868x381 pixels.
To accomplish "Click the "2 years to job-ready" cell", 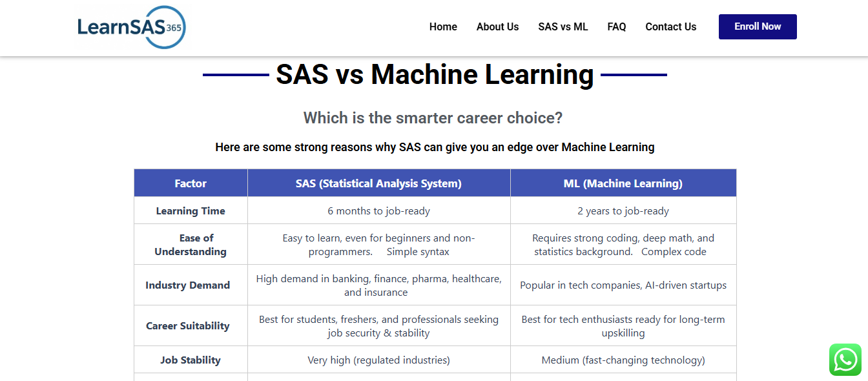I will click(x=623, y=211).
